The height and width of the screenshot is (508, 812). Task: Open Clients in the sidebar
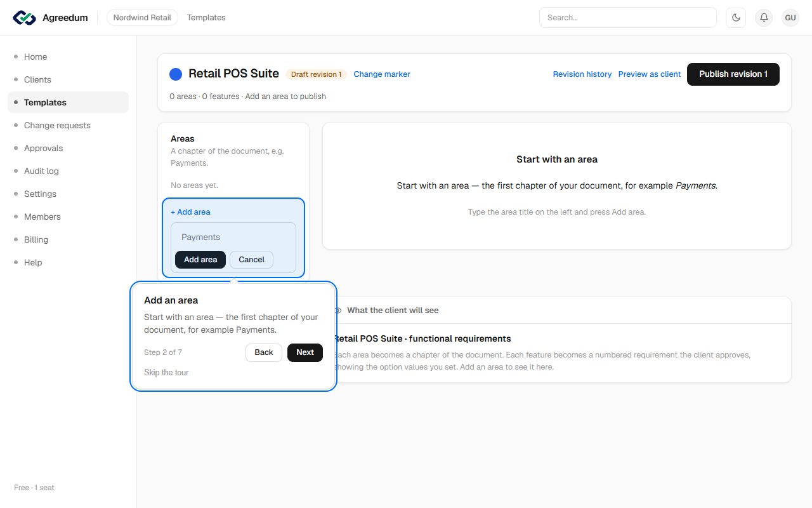click(68, 79)
